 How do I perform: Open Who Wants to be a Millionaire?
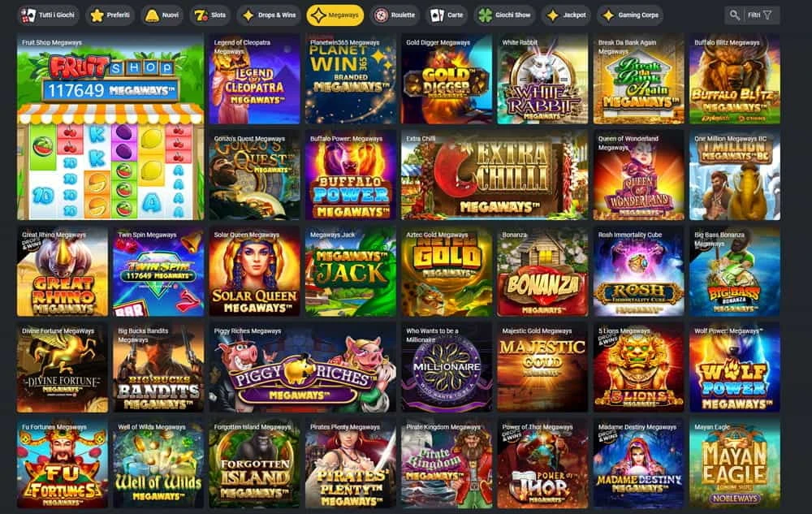point(447,368)
